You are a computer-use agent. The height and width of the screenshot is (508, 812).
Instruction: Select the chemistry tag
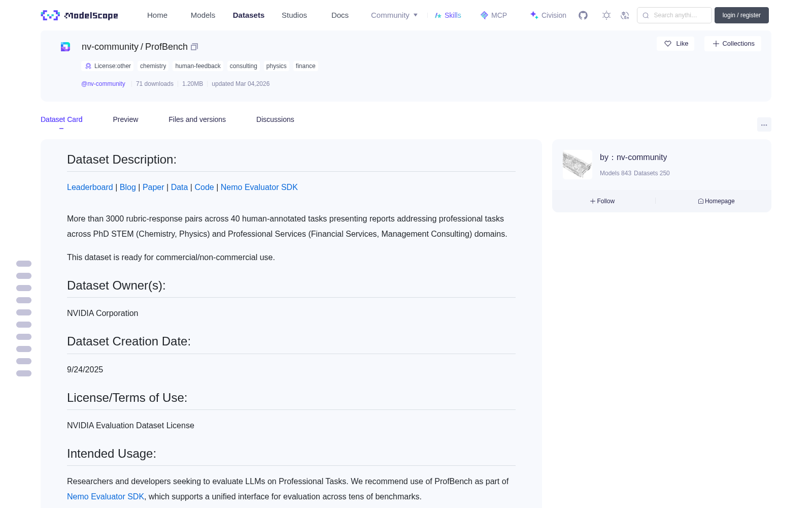pyautogui.click(x=153, y=66)
